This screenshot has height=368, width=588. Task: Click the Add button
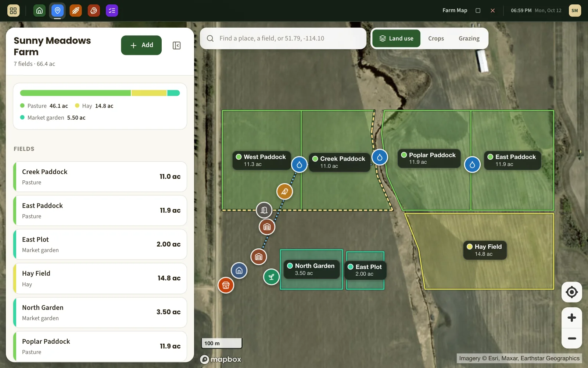[141, 45]
